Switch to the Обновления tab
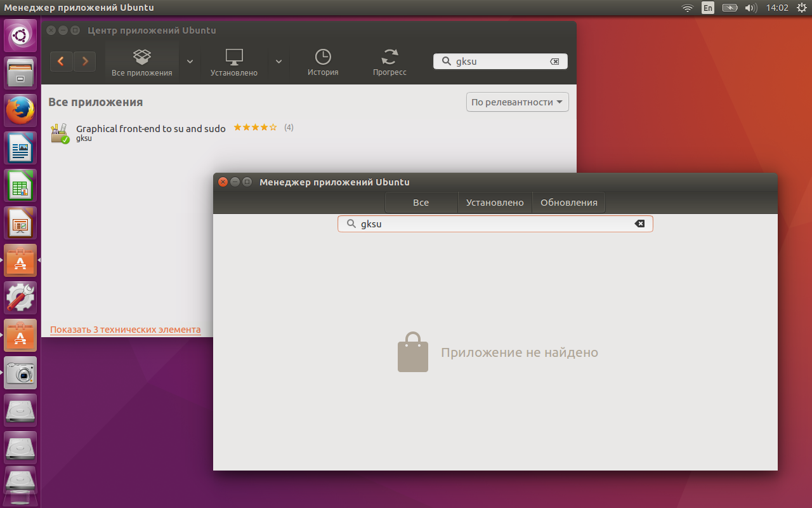 click(568, 203)
